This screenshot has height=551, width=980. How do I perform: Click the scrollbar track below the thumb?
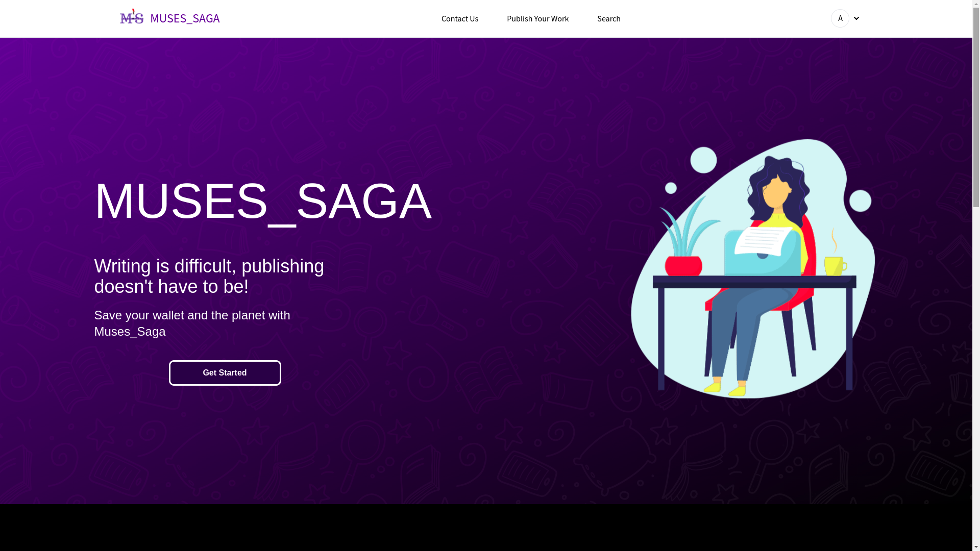[976, 378]
